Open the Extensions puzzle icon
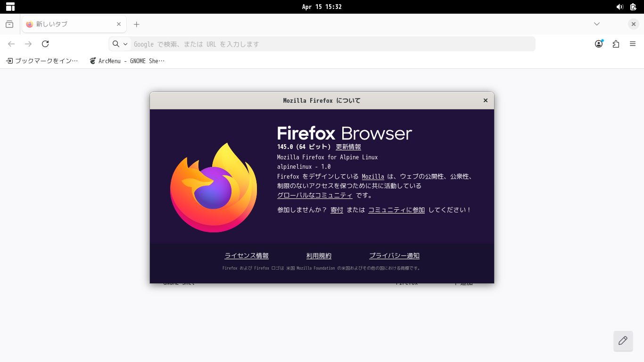Screen dimensions: 644x362 coord(616,44)
